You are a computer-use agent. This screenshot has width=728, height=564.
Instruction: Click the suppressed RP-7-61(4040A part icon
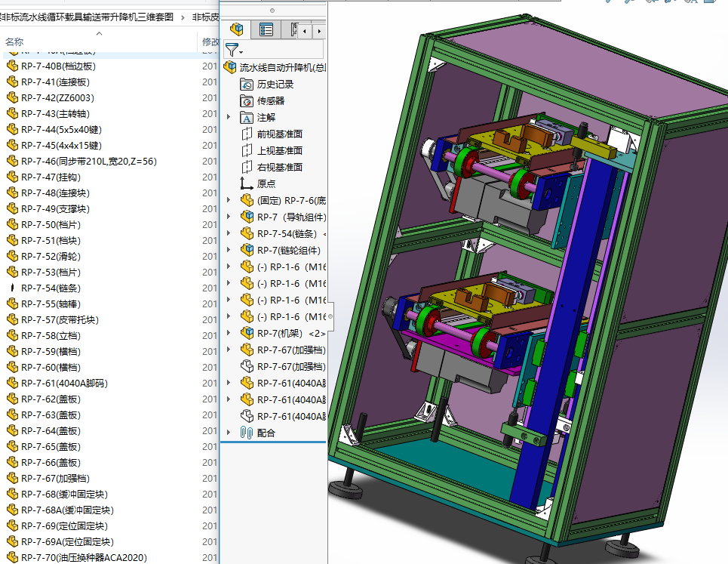[x=247, y=416]
